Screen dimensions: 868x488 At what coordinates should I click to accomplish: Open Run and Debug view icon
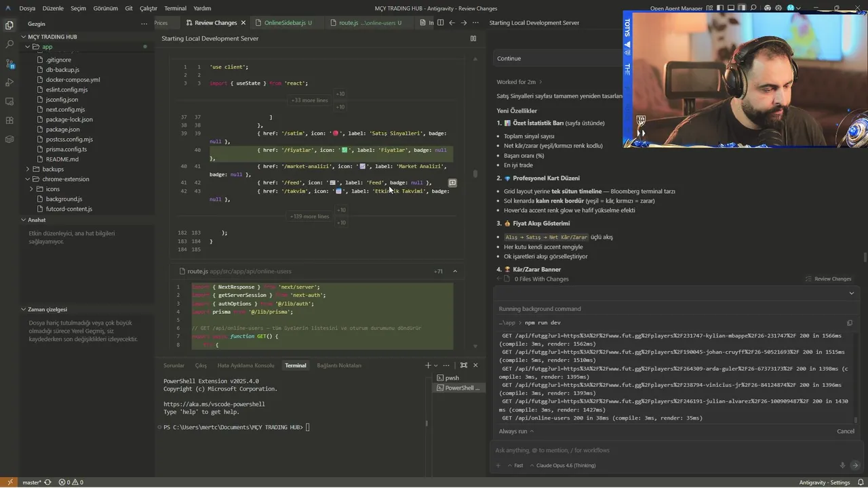click(x=9, y=82)
